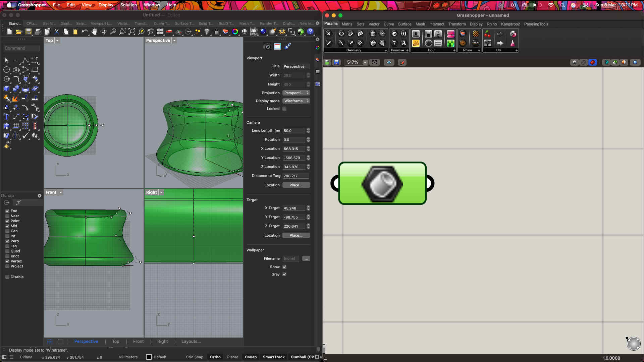Viewport: 644px width, 362px height.
Task: Click the Grasshopper cherry cluster icon
Action: click(487, 34)
